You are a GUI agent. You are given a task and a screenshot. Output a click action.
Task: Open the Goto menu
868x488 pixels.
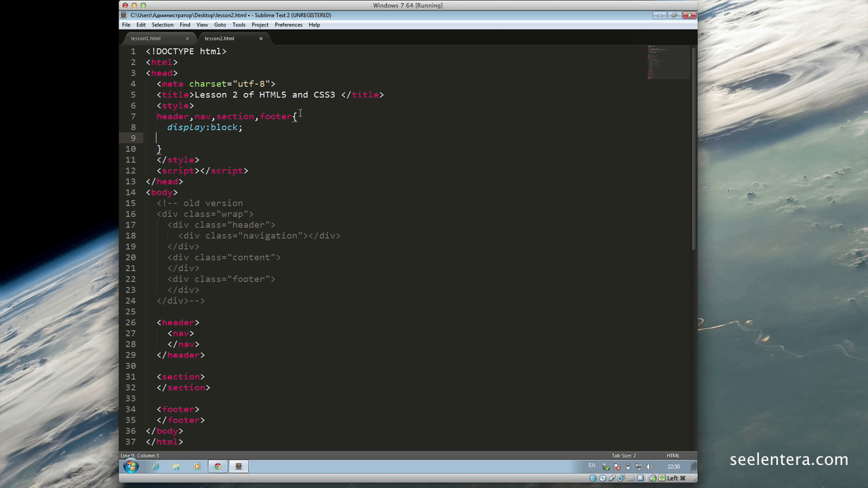(220, 24)
